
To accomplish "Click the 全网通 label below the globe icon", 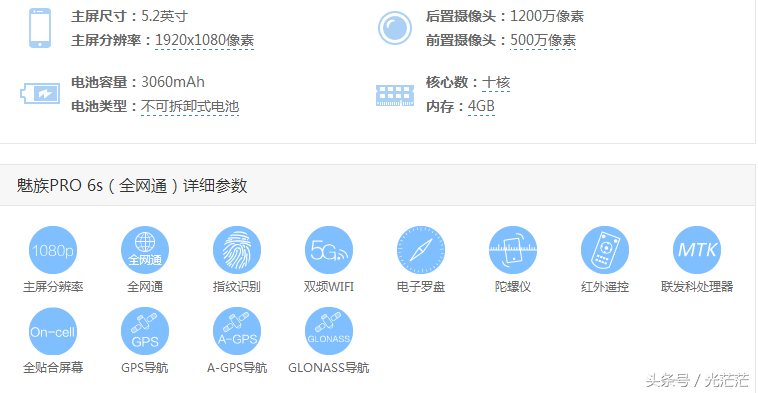I will [x=145, y=287].
